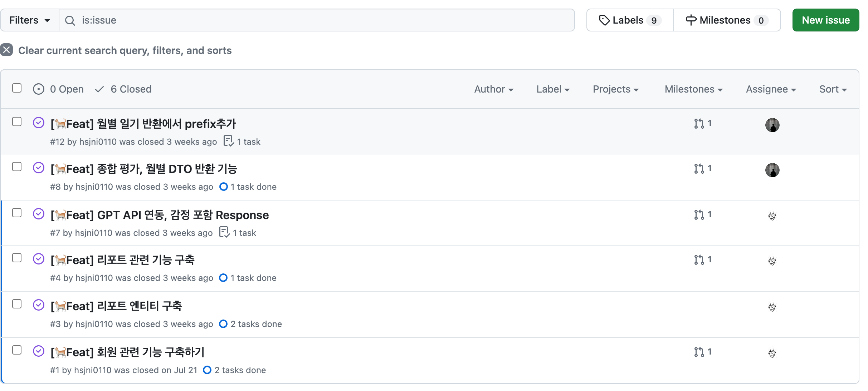Click assignee avatar on issue #8 row
This screenshot has width=868, height=391.
[x=772, y=170]
